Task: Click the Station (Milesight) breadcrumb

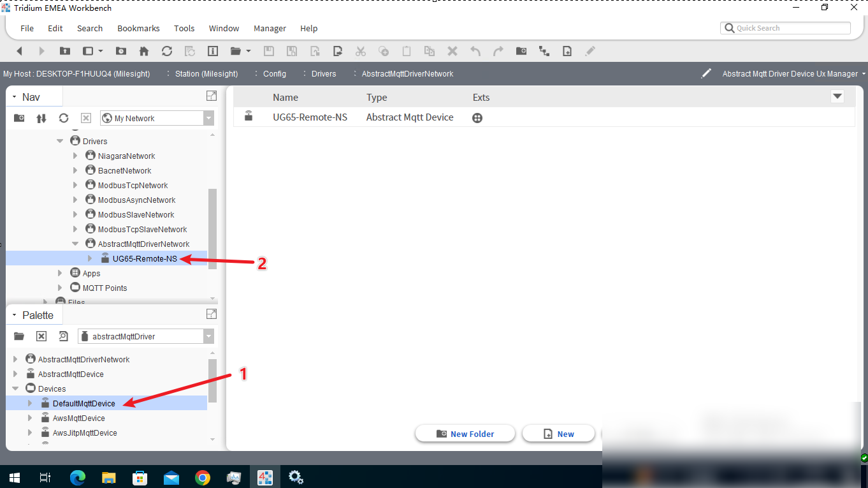Action: [206, 74]
